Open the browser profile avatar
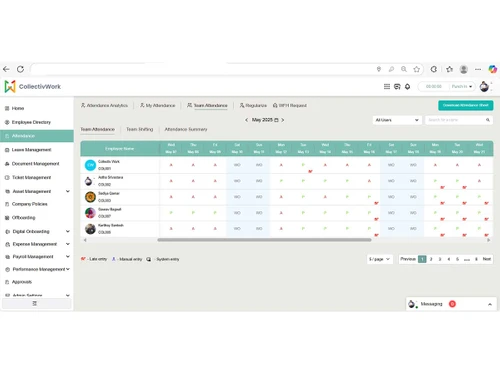500x375 pixels. [464, 69]
